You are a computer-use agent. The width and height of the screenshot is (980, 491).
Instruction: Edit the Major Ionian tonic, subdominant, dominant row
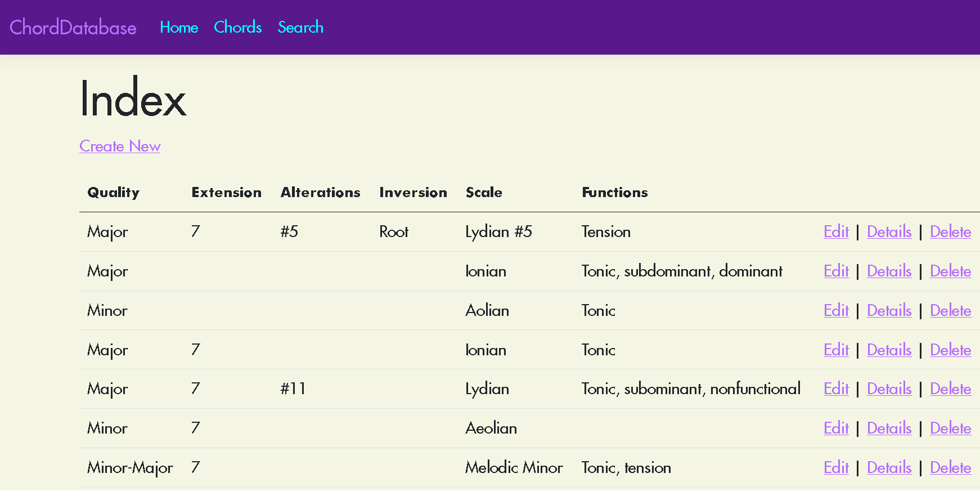tap(836, 271)
